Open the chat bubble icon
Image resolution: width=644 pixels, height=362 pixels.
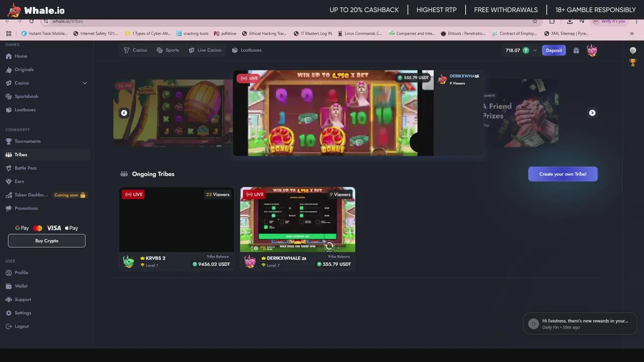tap(633, 50)
